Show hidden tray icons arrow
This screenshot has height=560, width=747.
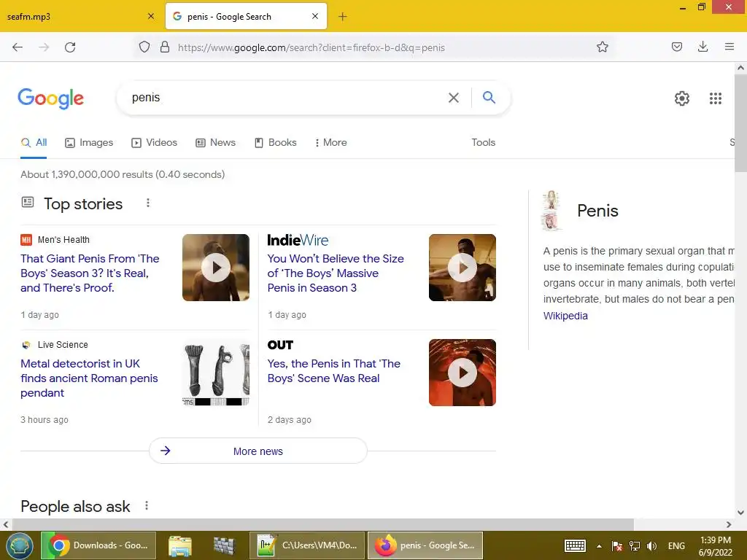[x=599, y=546]
